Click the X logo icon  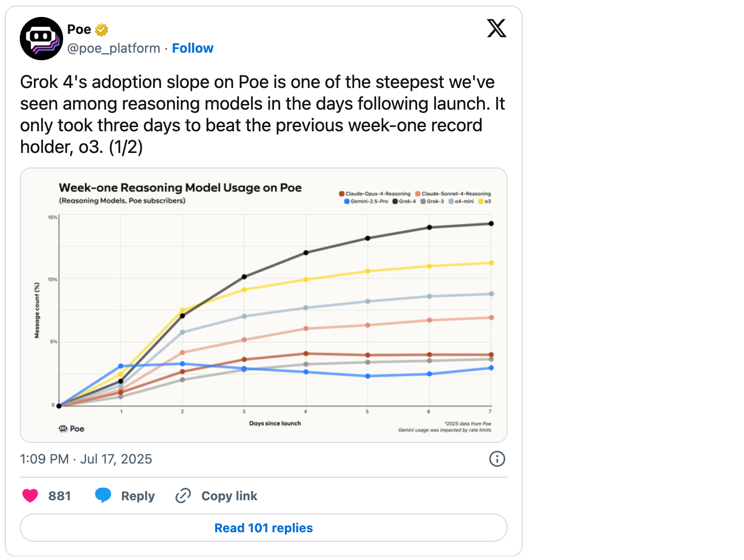tap(496, 28)
